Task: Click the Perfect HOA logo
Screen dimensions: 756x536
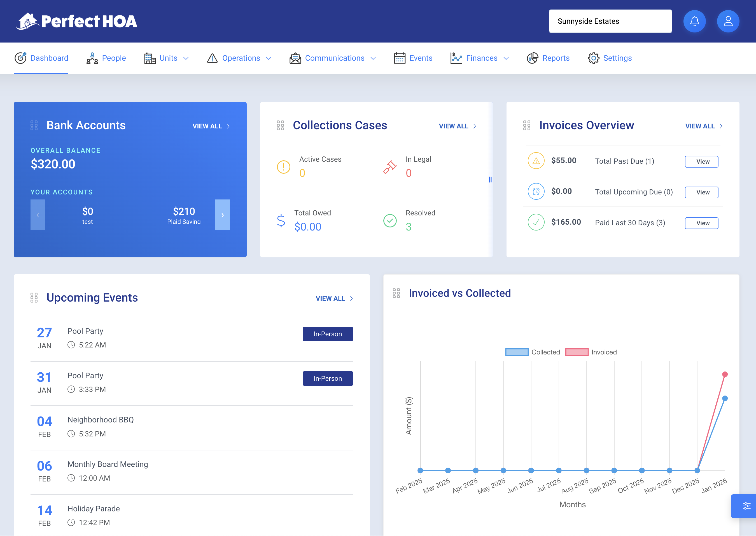Action: [77, 21]
